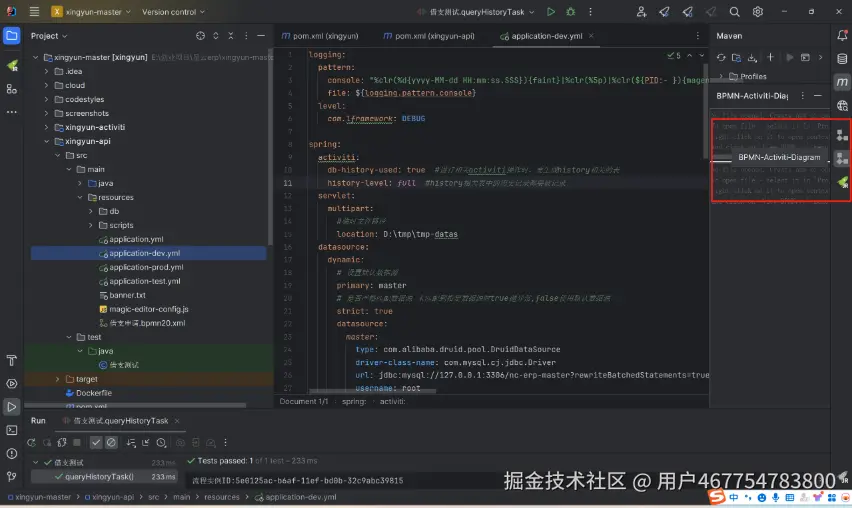Rerun the test in Run panel
The width and height of the screenshot is (852, 508).
pyautogui.click(x=32, y=443)
